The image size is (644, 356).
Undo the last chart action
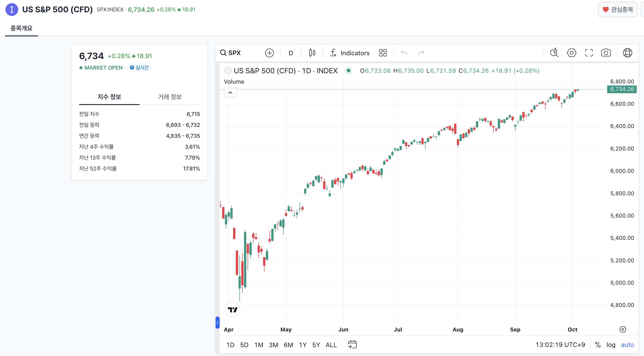pos(404,53)
